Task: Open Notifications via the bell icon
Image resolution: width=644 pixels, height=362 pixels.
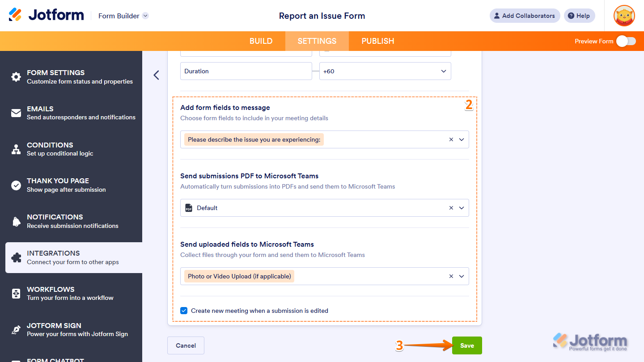Action: (x=16, y=221)
